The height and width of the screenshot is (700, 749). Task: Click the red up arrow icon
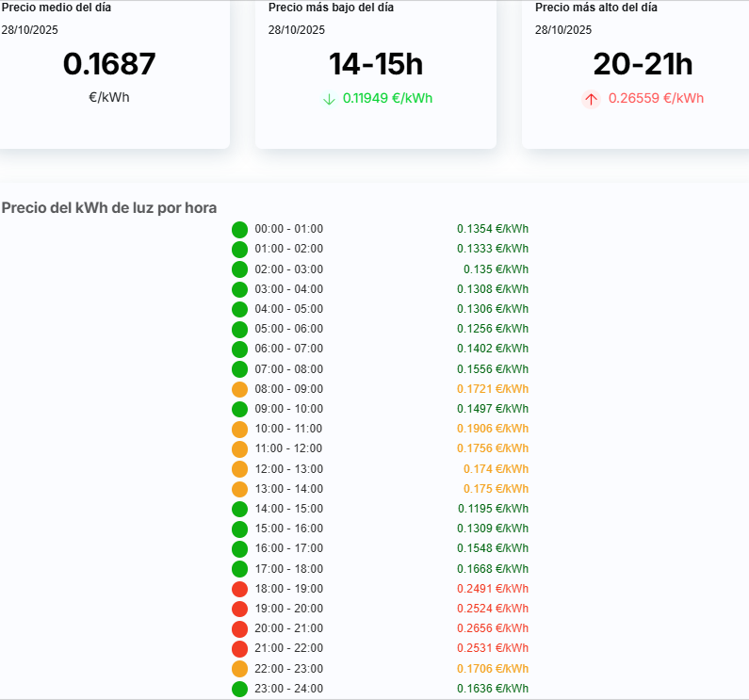[x=591, y=99]
